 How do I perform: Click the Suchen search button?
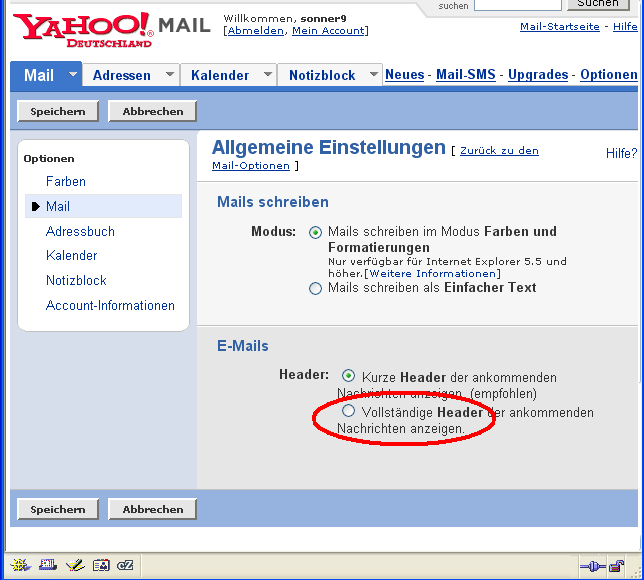pos(598,4)
